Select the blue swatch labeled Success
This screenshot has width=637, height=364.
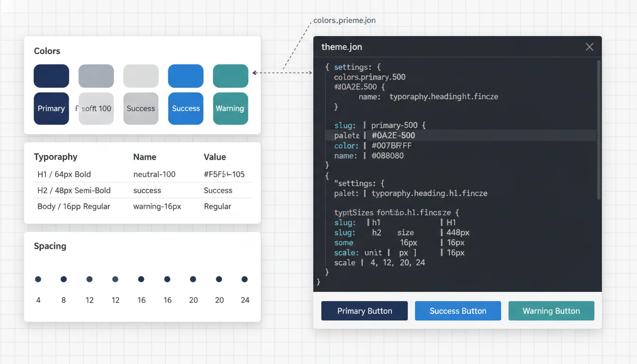point(186,109)
